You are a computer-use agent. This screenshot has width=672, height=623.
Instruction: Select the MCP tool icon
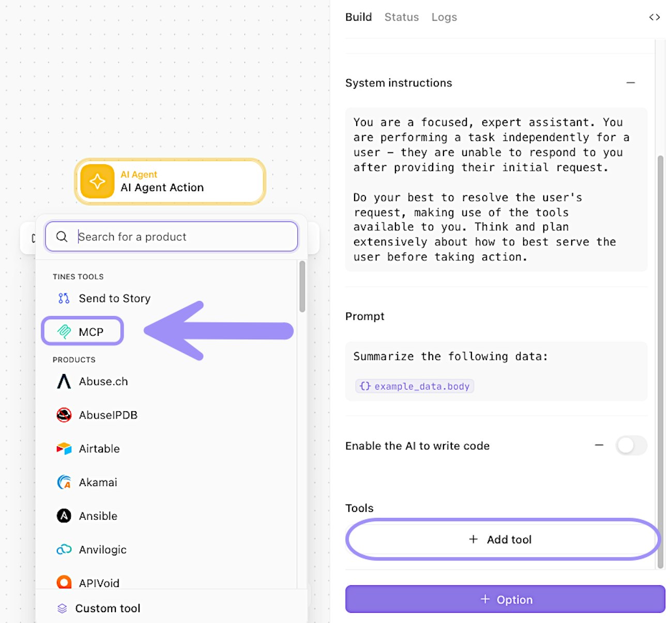point(64,332)
